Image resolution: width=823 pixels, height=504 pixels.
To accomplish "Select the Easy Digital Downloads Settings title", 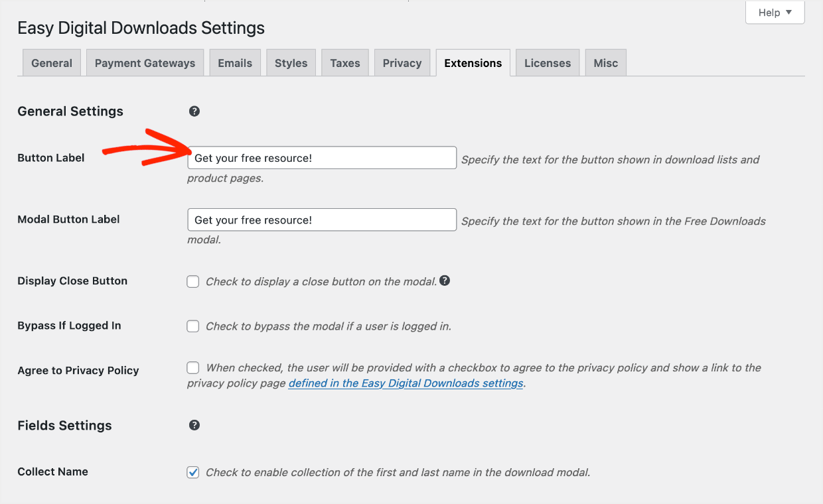I will 141,28.
